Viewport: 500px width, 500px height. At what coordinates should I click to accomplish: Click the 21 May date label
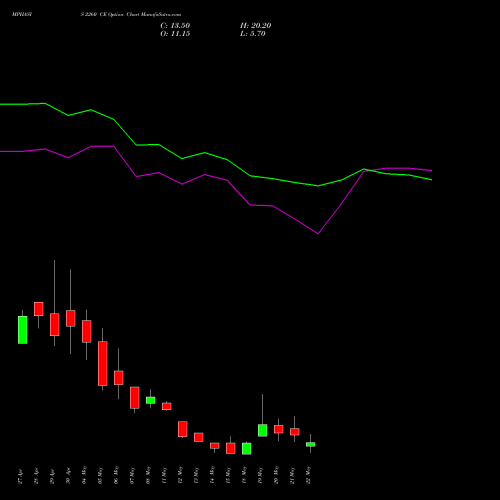[292, 475]
